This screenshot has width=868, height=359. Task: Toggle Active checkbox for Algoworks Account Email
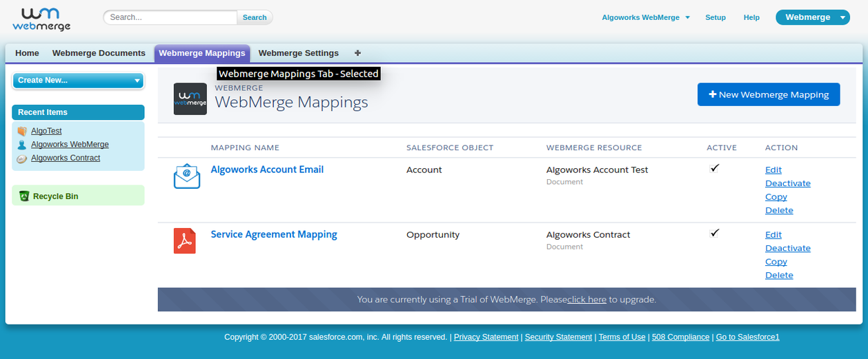714,168
